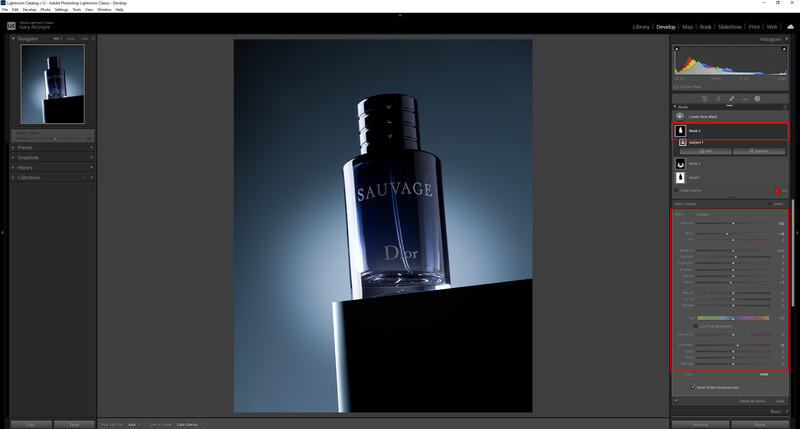
Task: Open the Overlay Mode Color Overlay dropdown
Action: (189, 424)
